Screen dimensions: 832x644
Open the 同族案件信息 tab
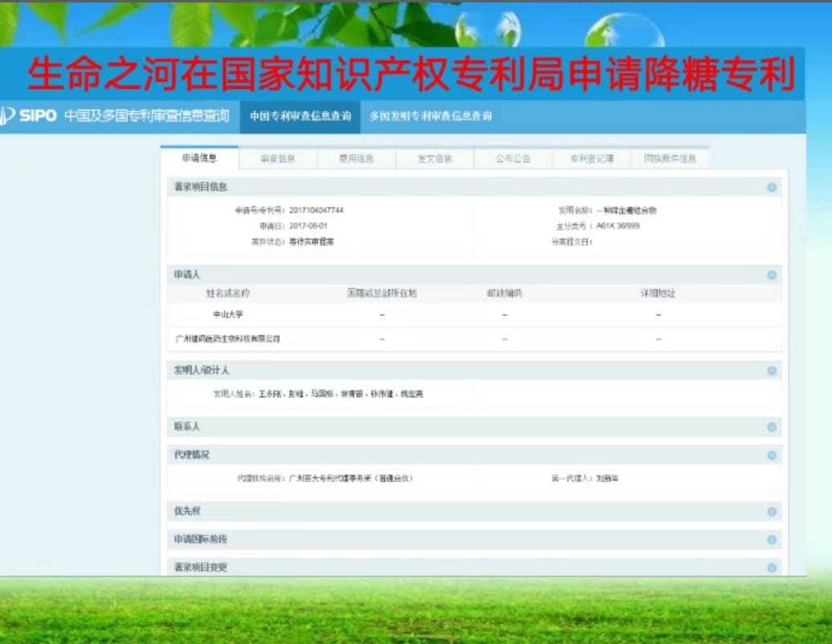(670, 159)
